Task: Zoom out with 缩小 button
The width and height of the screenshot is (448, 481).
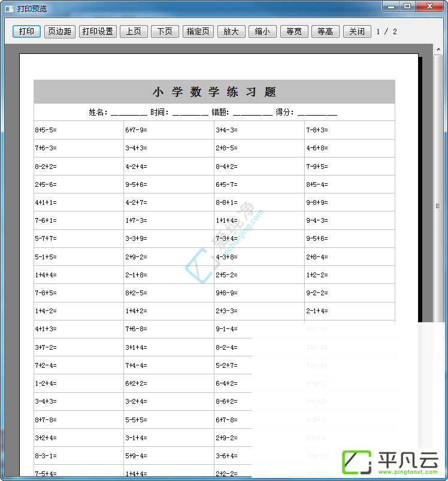Action: point(262,31)
